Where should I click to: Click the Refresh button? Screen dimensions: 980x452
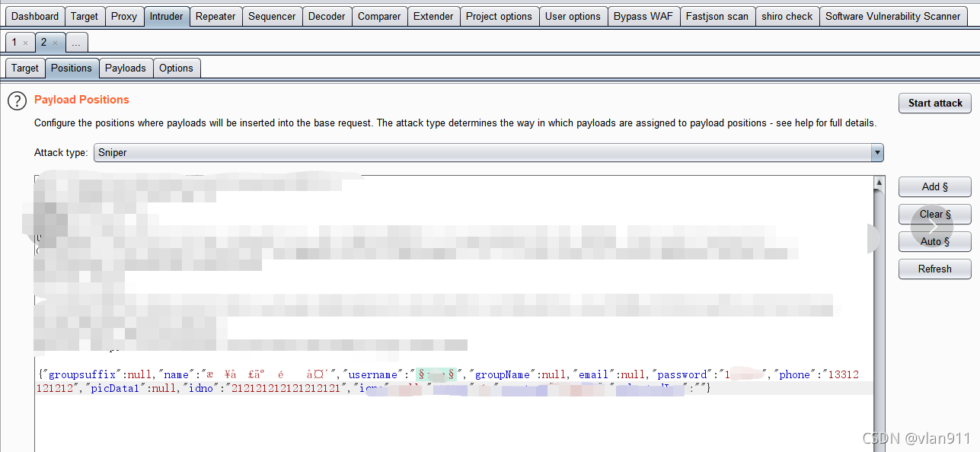[935, 269]
